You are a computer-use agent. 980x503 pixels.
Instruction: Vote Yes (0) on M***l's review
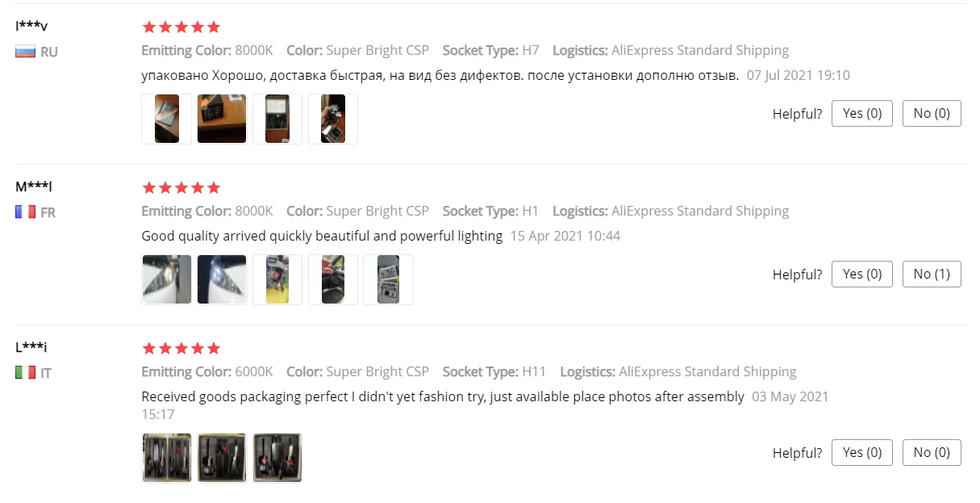coord(862,274)
